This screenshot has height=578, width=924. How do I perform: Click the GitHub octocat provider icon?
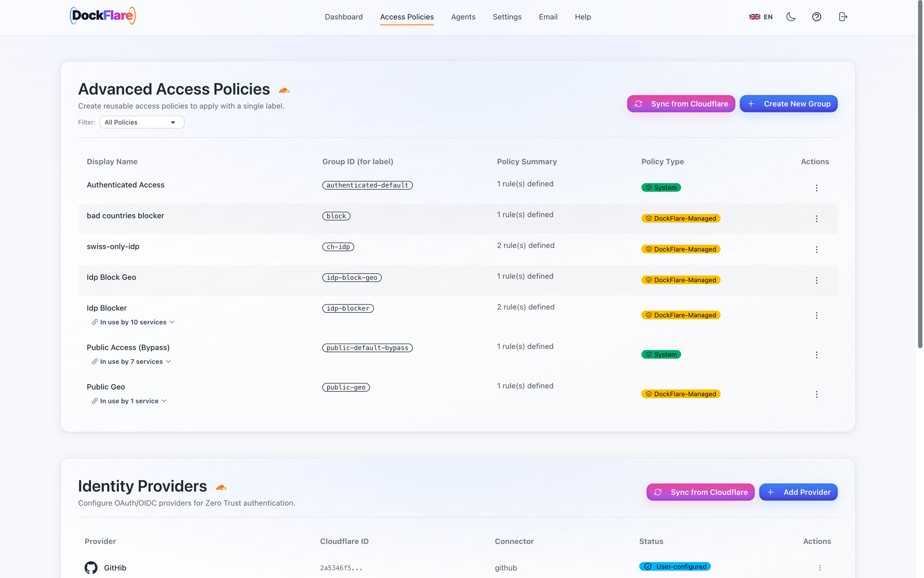click(91, 568)
